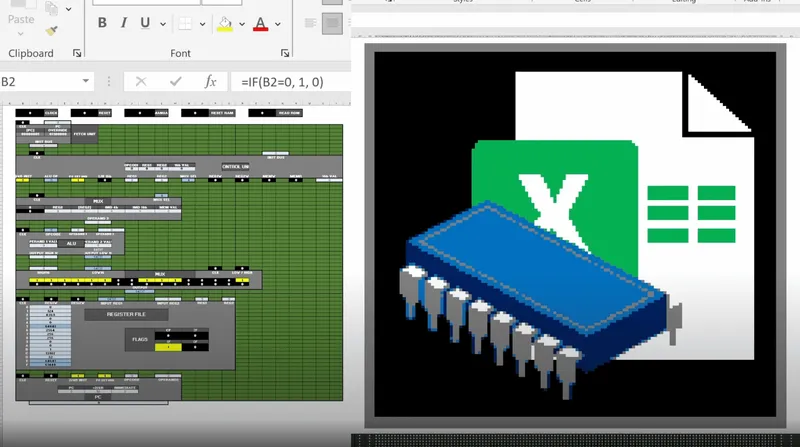Click the Copy icon in Clipboard group
This screenshot has width=800, height=447.
(x=52, y=8)
